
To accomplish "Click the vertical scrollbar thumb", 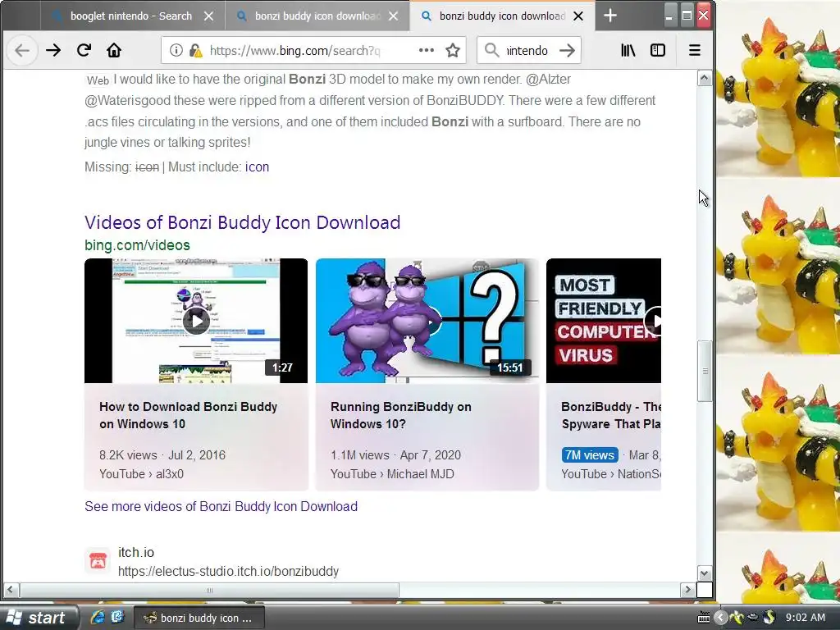I will [x=705, y=371].
